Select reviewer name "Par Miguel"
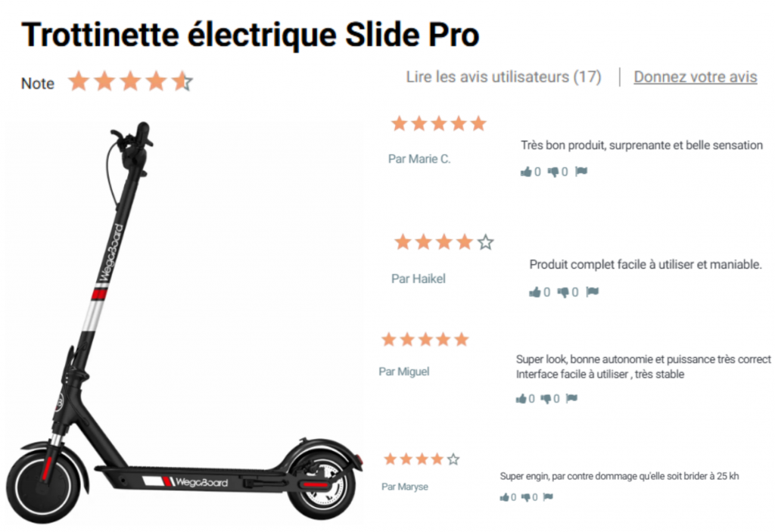This screenshot has width=775, height=532. tap(404, 372)
